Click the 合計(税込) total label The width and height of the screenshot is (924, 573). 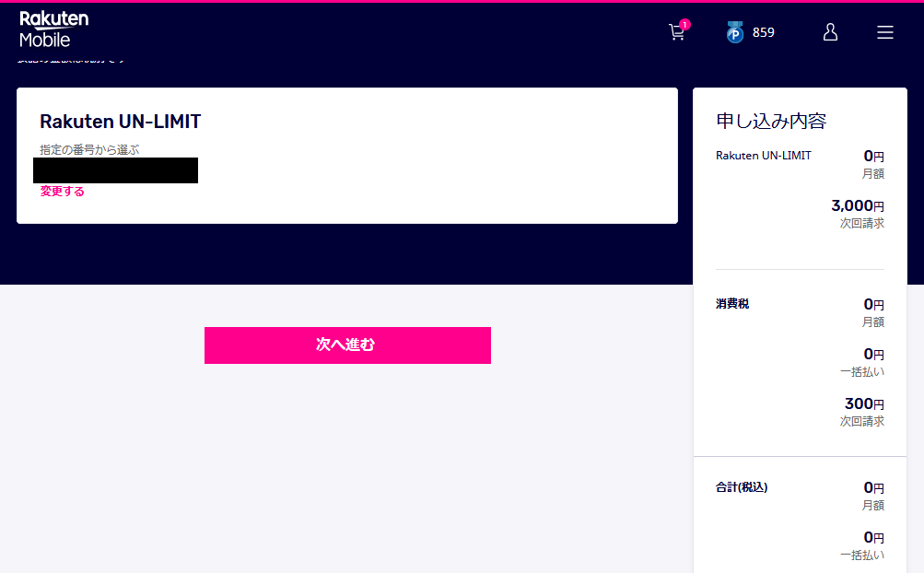(x=742, y=487)
